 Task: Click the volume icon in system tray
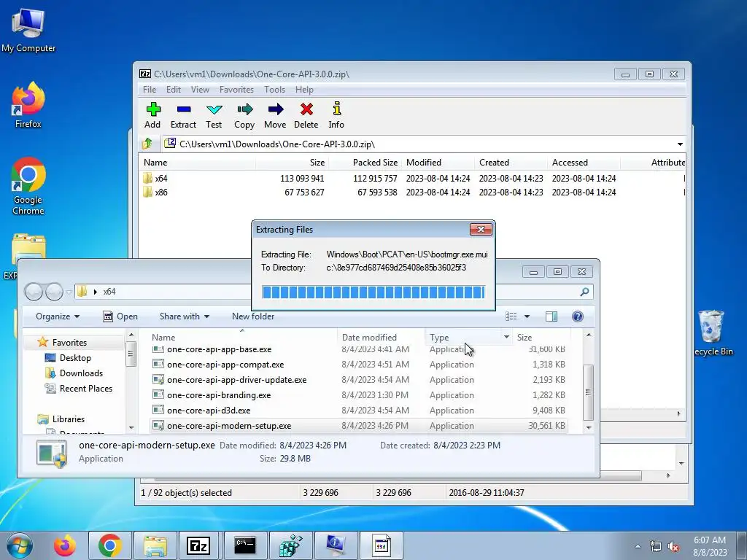point(673,546)
